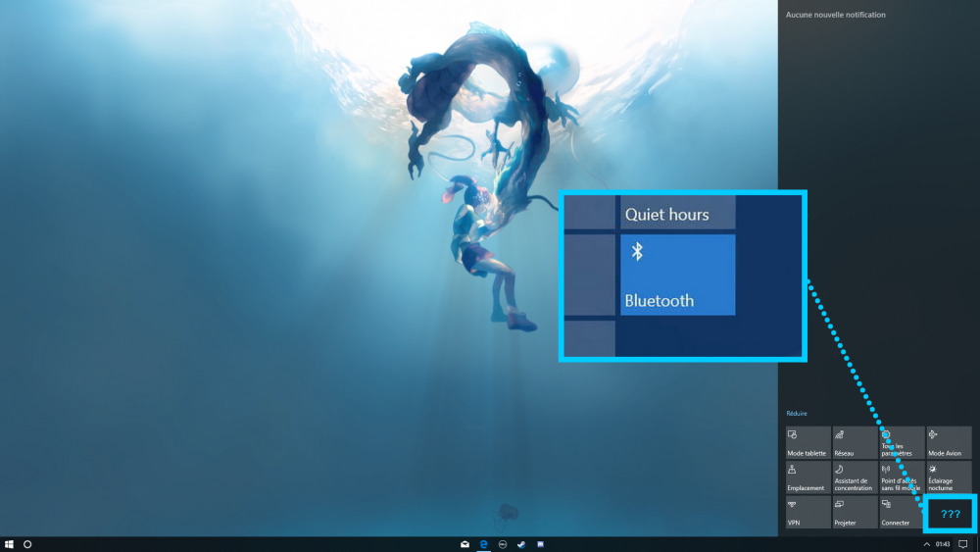This screenshot has width=980, height=552.
Task: Switch to Microsoft Edge in taskbar
Action: pyautogui.click(x=484, y=544)
